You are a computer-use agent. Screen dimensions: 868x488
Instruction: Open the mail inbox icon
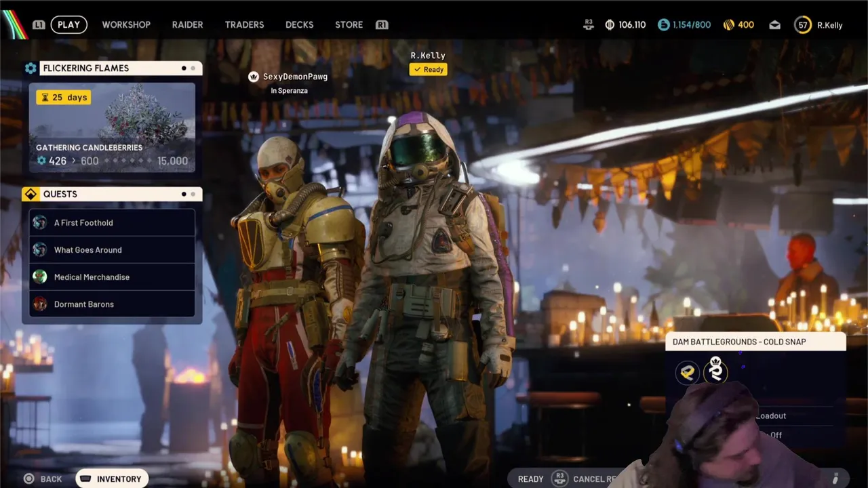point(774,25)
